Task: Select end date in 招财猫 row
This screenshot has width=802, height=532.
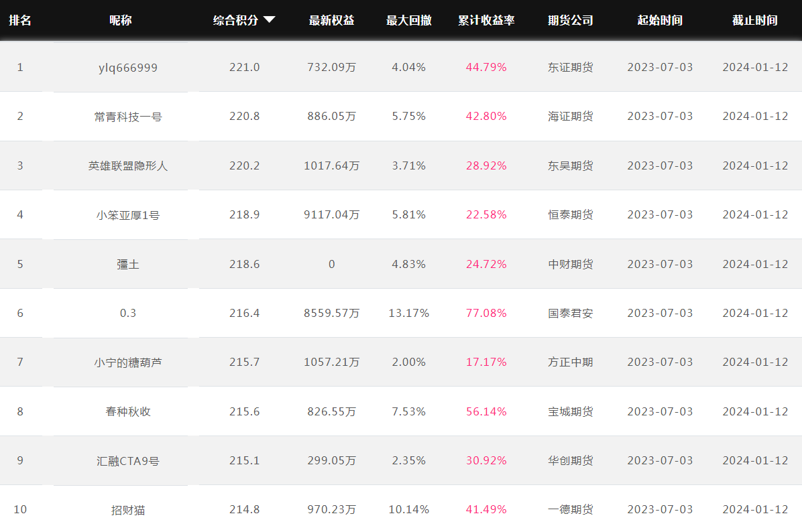Action: 755,509
